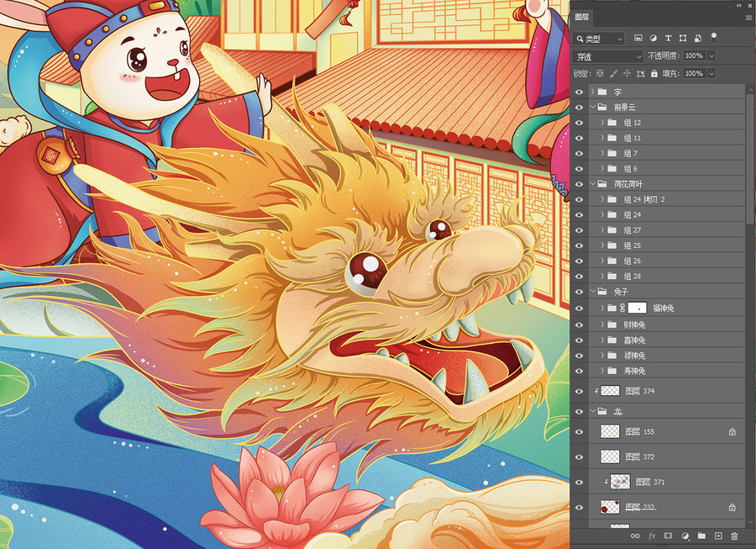Image resolution: width=756 pixels, height=549 pixels.
Task: Collapse panel with double-arrow icon
Action: click(x=739, y=5)
